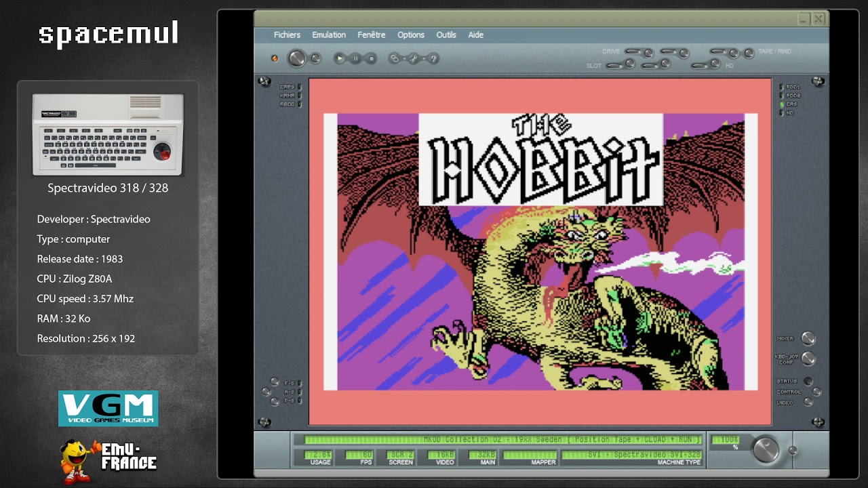Click the large power knob in toolbar

[296, 58]
